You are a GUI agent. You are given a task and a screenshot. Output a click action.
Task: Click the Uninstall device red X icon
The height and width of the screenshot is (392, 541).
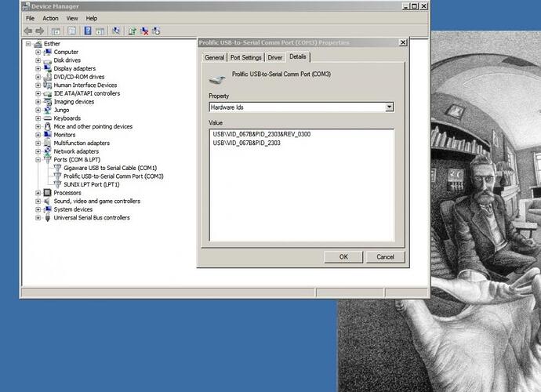(144, 31)
